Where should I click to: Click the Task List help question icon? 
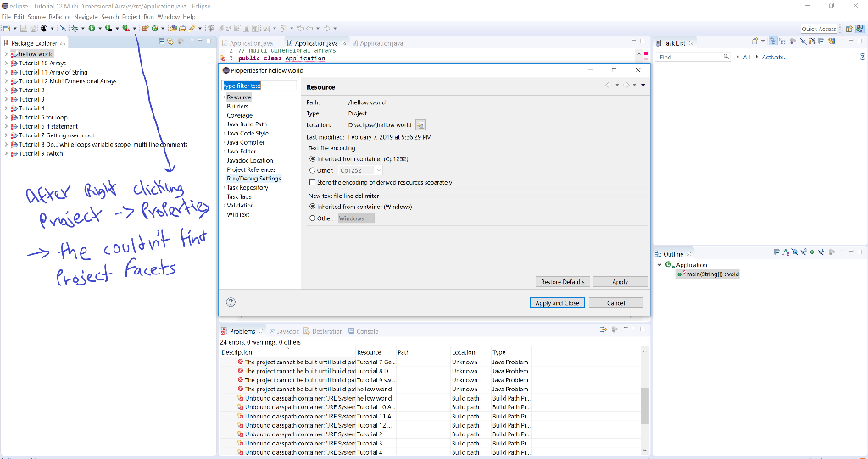click(x=862, y=57)
